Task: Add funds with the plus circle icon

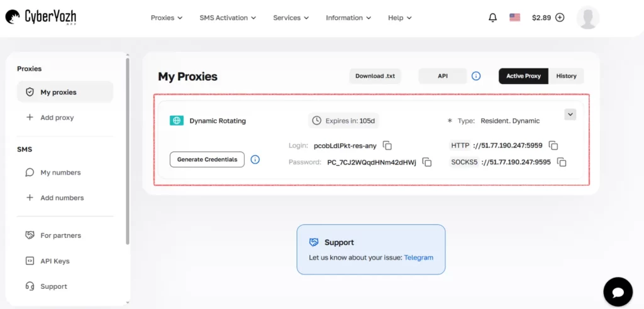Action: click(x=559, y=18)
